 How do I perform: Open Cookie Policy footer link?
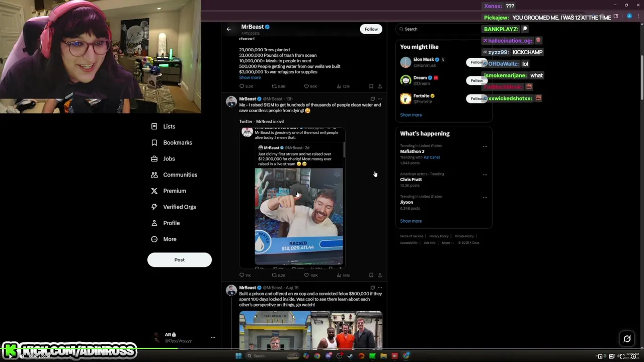(x=464, y=236)
